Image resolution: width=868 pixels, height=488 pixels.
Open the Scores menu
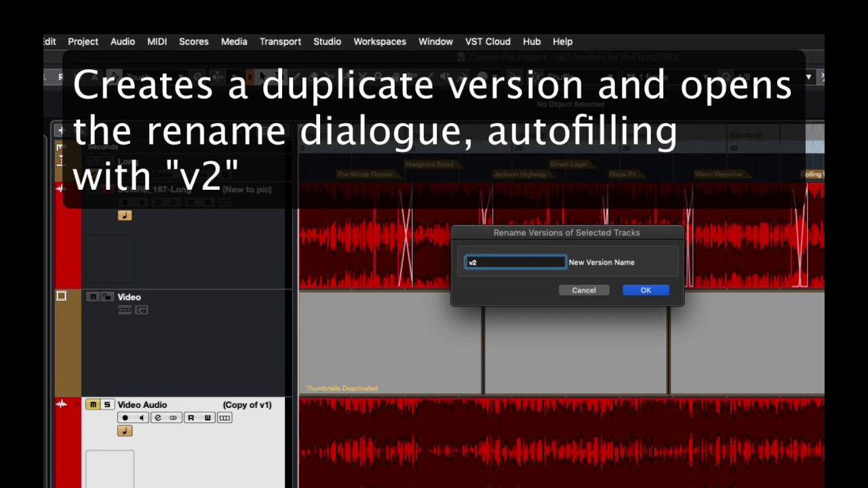[194, 41]
